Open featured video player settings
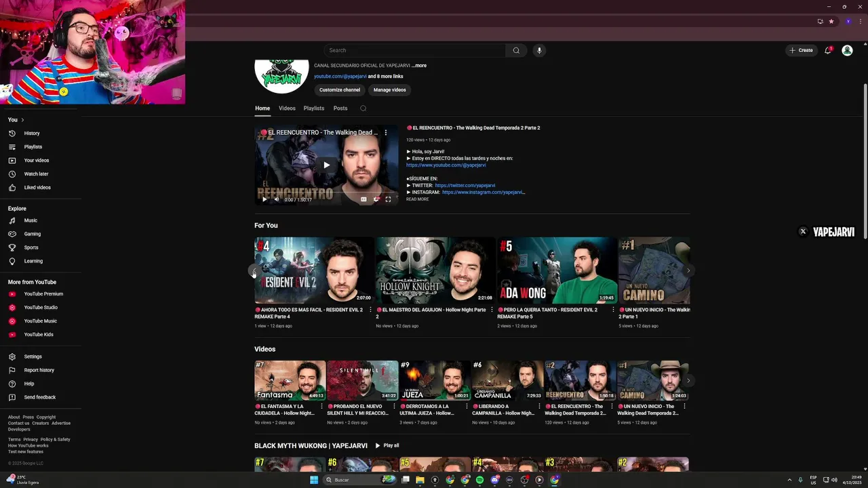 click(376, 199)
